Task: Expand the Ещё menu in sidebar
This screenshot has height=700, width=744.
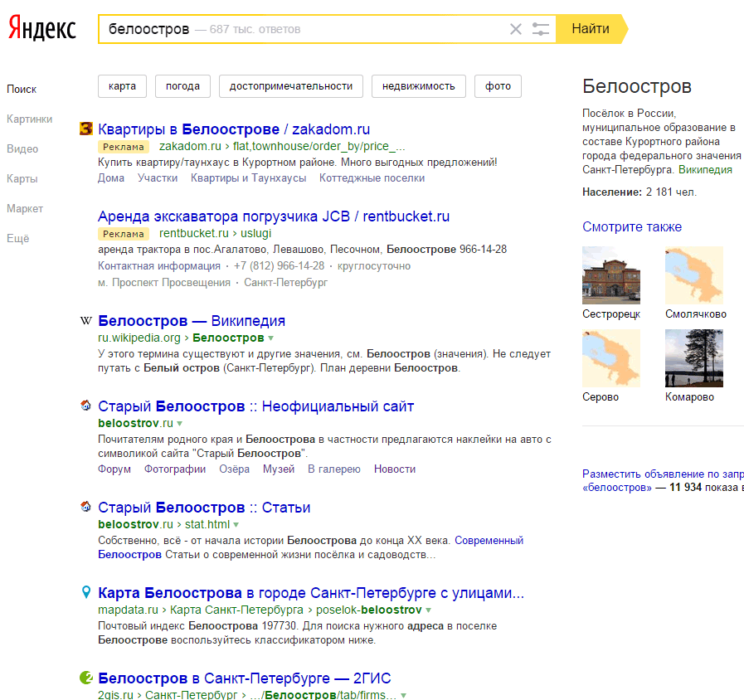Action: coord(17,238)
